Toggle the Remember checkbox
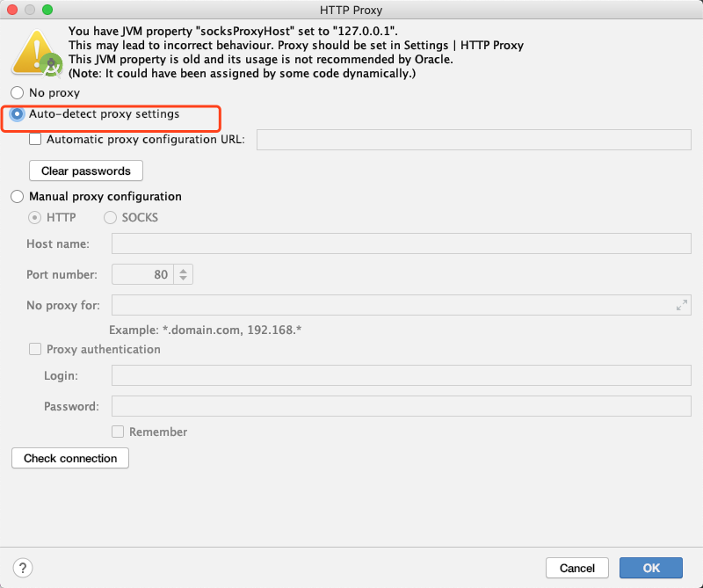 (x=118, y=432)
